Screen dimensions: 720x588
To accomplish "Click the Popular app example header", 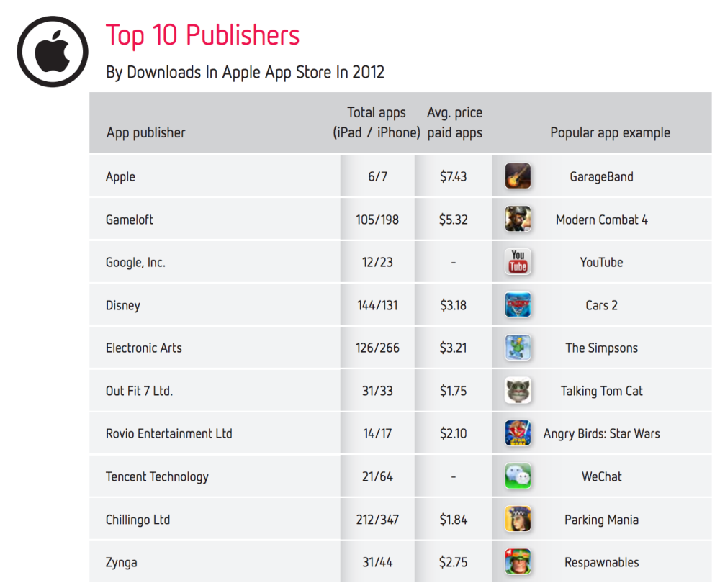I will pyautogui.click(x=610, y=132).
